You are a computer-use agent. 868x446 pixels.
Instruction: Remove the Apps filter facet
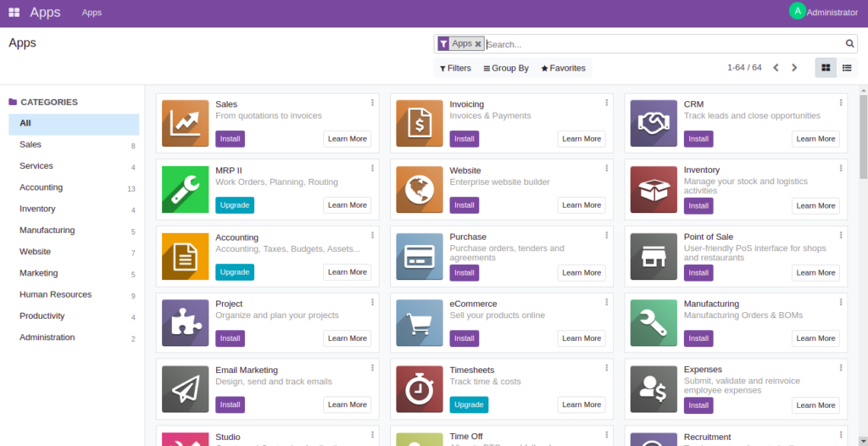(478, 44)
